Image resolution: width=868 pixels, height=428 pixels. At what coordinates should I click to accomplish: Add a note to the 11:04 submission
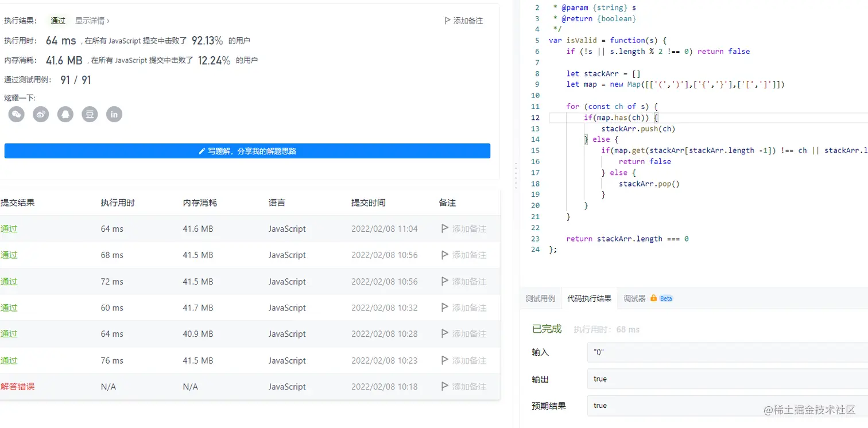(x=464, y=229)
